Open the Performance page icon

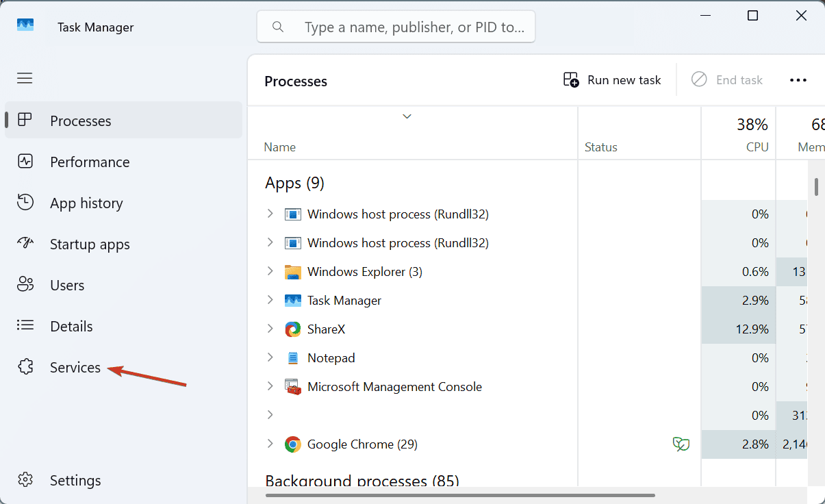coord(25,162)
